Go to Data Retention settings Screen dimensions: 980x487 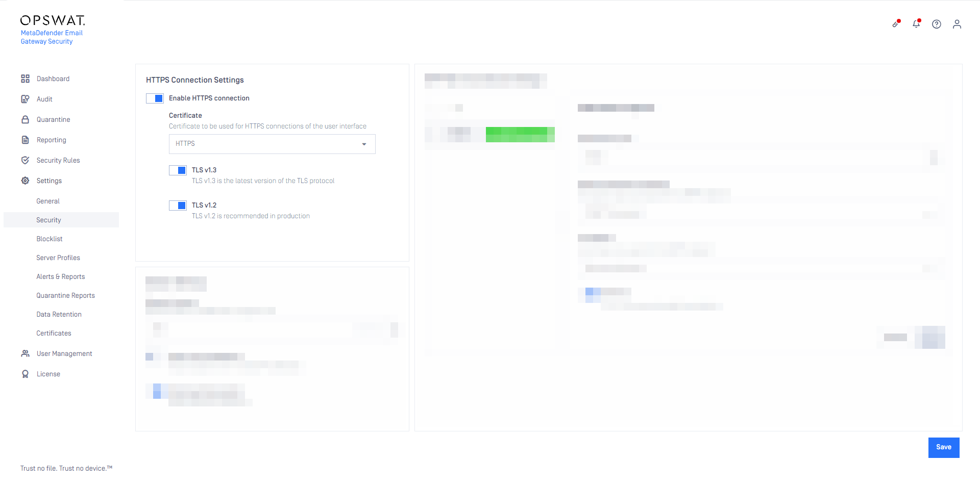[x=59, y=314]
